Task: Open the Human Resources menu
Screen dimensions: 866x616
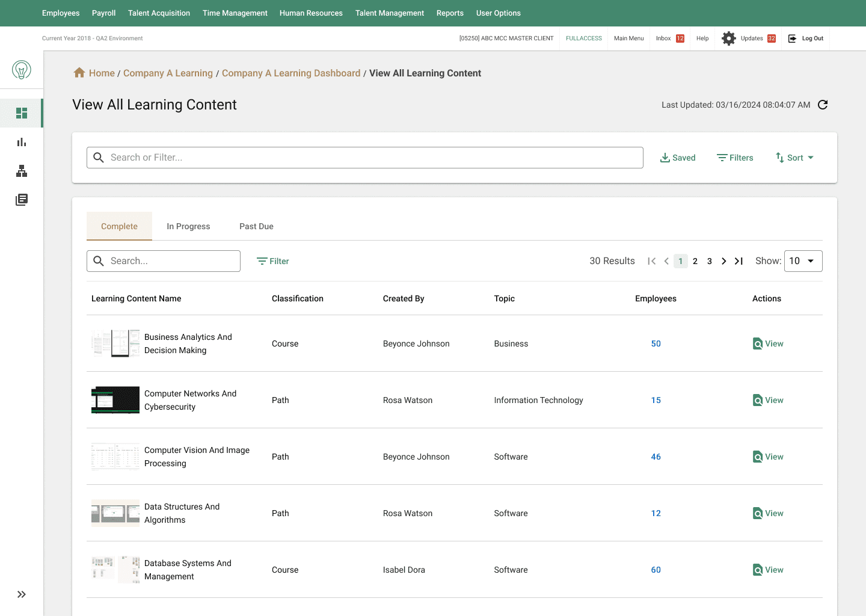Action: 311,13
